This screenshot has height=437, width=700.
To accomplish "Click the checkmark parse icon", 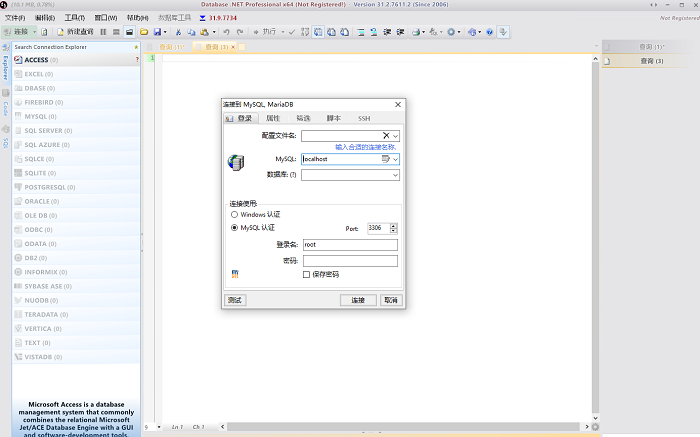I will click(x=292, y=32).
